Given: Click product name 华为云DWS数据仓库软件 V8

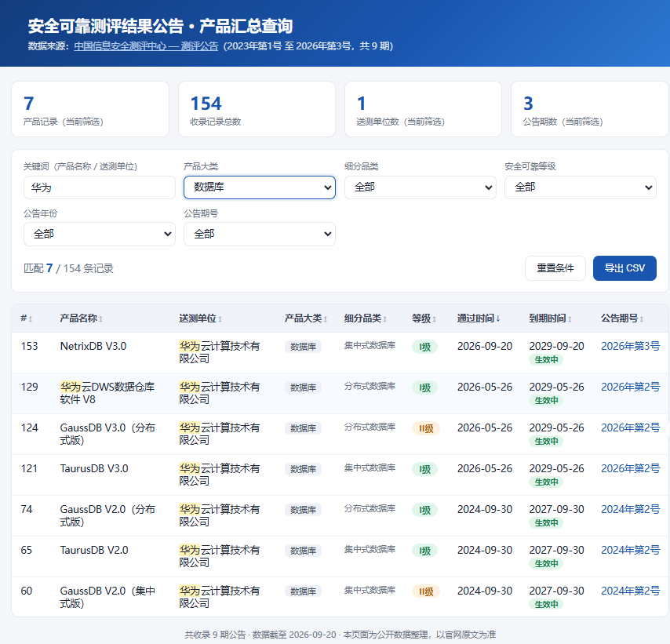Looking at the screenshot, I should [x=107, y=393].
